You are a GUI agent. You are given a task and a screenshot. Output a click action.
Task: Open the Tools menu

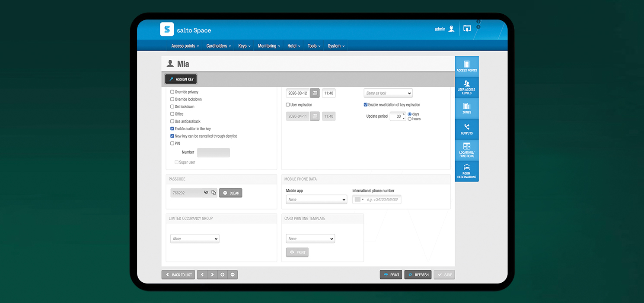tap(314, 46)
